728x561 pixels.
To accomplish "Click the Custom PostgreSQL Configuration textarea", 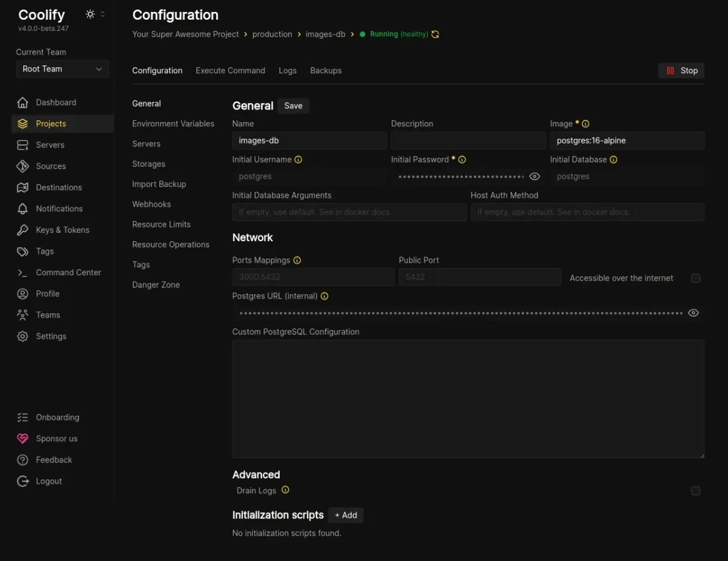I will 468,398.
